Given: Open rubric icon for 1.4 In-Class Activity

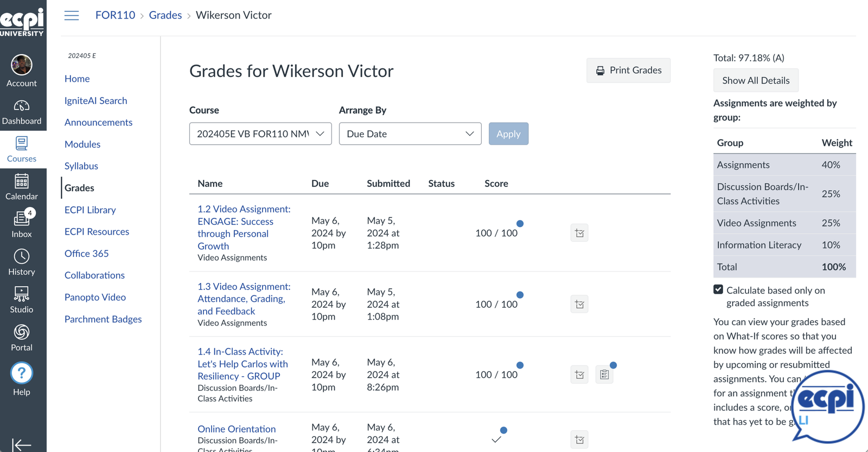Looking at the screenshot, I should (604, 374).
